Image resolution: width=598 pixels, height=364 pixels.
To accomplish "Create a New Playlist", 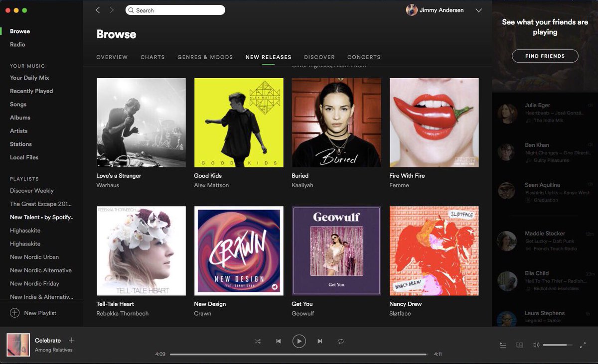I will click(x=33, y=313).
